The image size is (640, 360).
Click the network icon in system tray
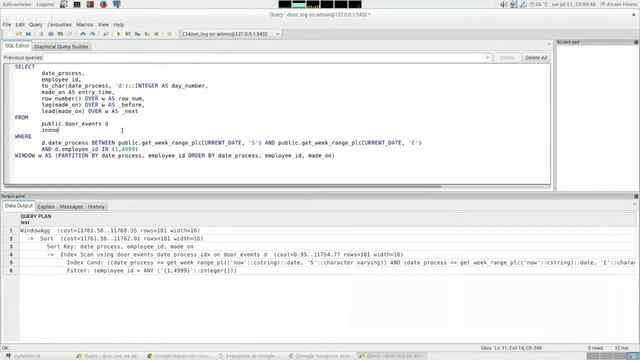click(x=514, y=4)
